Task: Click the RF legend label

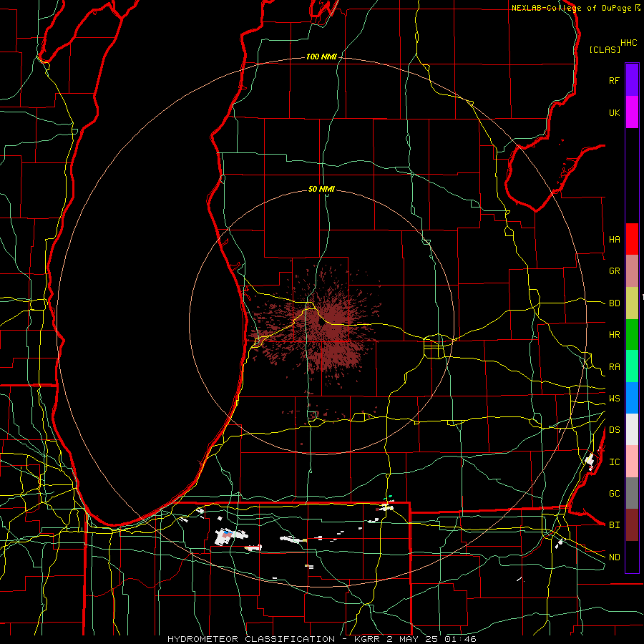Action: 614,80
